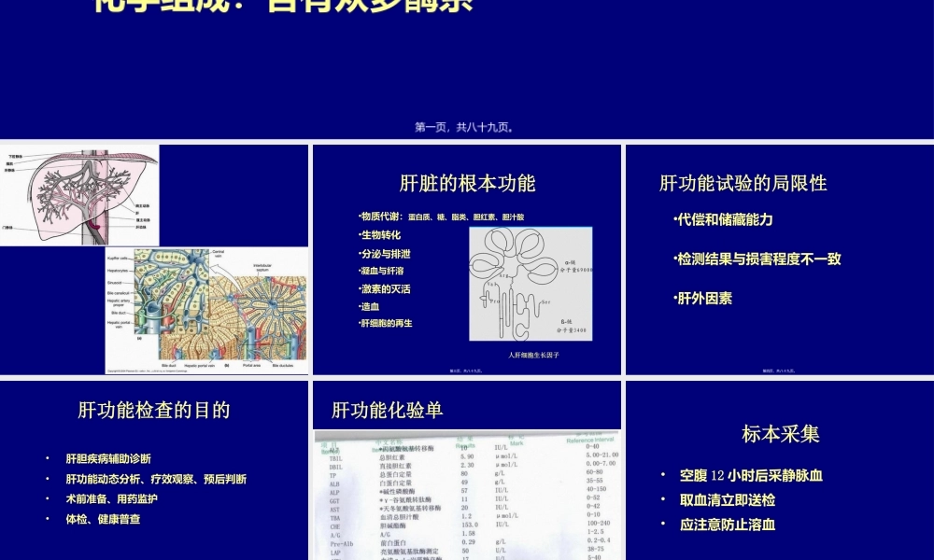Click the liver microstructure histology image
The height and width of the screenshot is (560, 934).
205,308
